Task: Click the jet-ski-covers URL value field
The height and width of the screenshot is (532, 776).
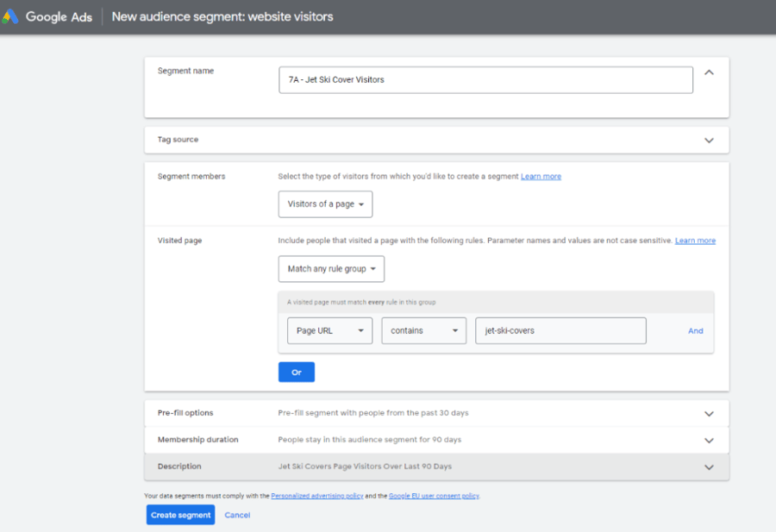Action: pos(560,330)
